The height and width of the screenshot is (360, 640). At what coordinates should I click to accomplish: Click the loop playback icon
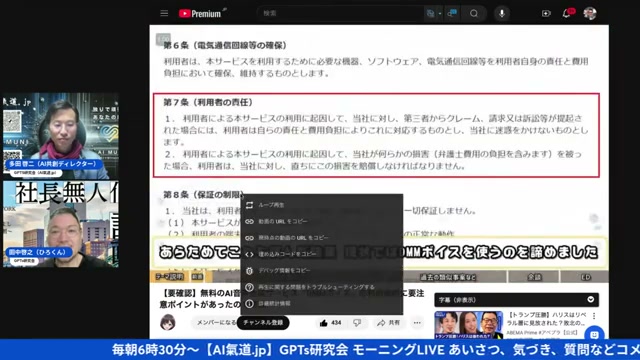click(249, 205)
